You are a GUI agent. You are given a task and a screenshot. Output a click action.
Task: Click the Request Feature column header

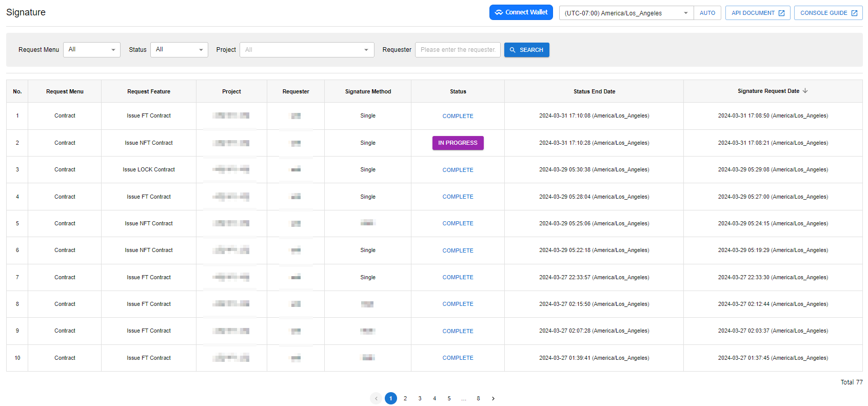[149, 91]
